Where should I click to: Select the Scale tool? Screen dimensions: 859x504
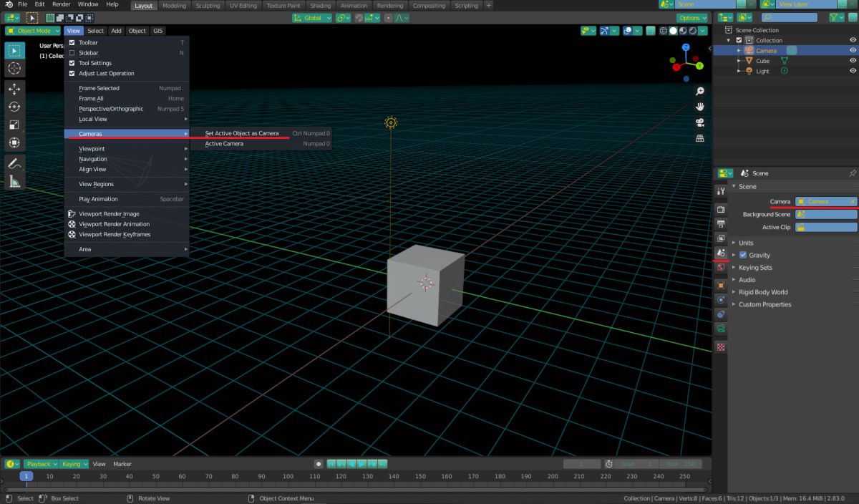click(14, 125)
